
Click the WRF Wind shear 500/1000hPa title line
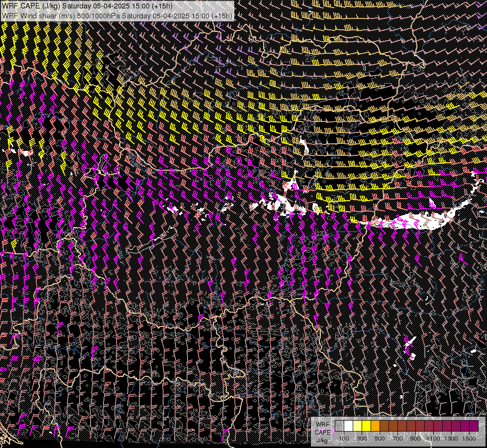pos(117,15)
